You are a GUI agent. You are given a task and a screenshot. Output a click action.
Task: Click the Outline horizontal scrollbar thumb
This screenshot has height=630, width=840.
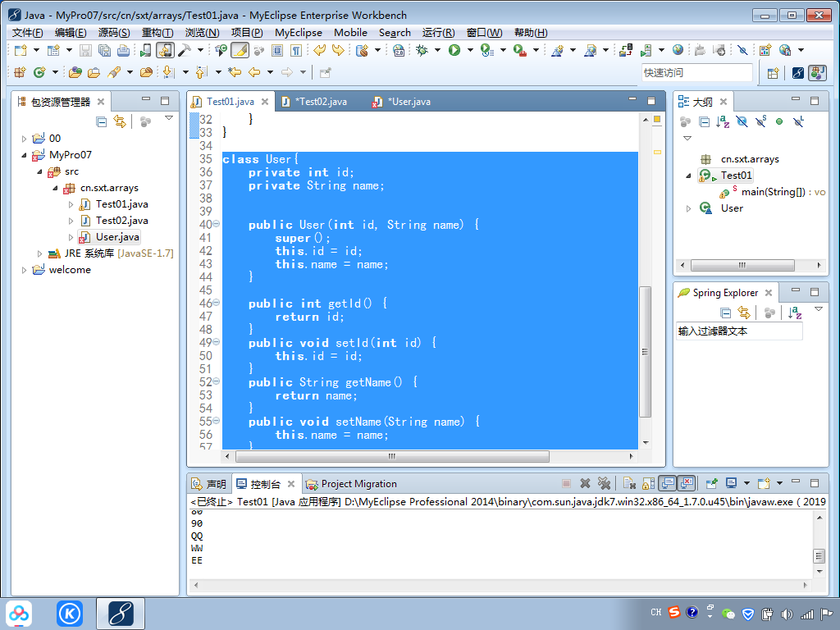[742, 265]
